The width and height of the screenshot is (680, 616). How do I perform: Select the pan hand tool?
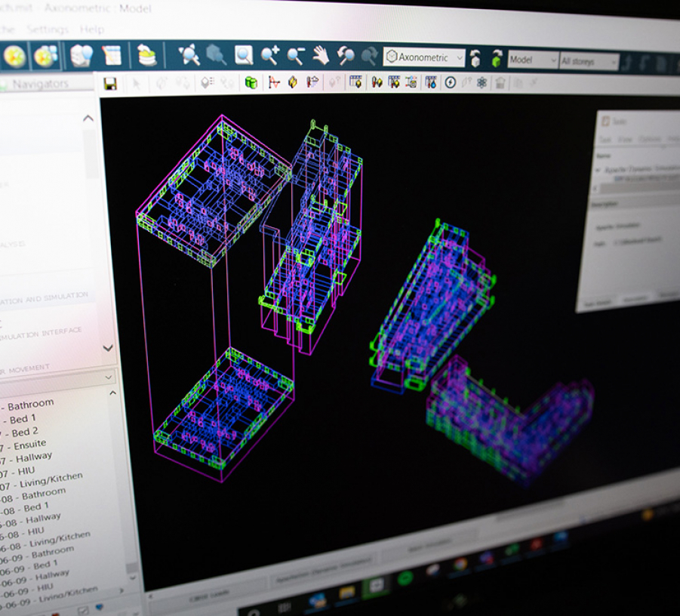321,56
